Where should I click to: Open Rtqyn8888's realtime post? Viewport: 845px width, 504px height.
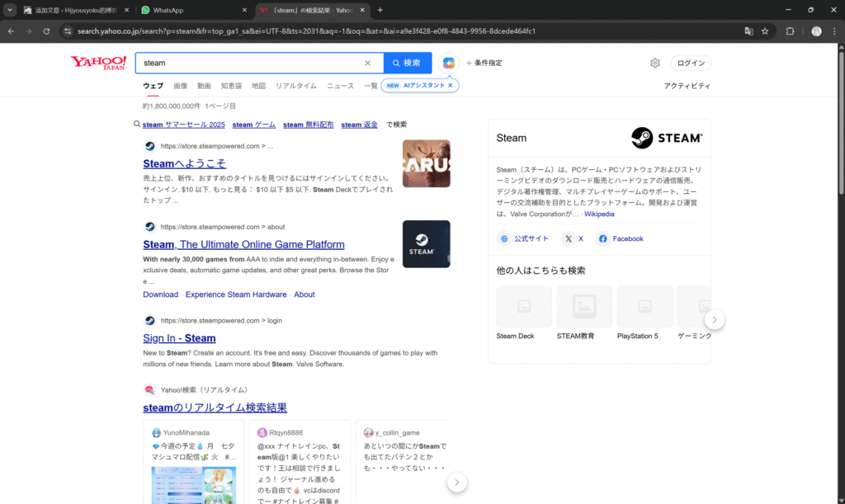pos(300,463)
